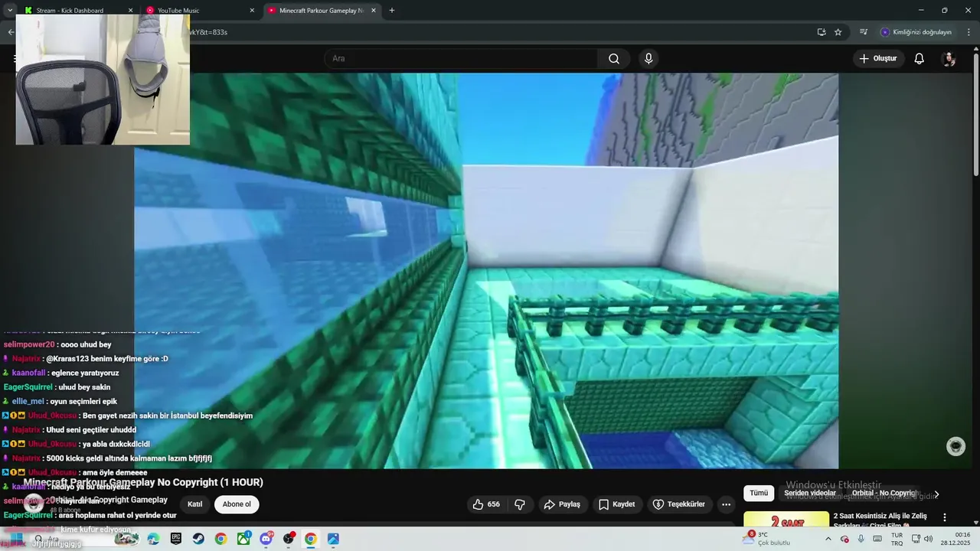Save the video with Kaydet
The height and width of the screenshot is (551, 980).
[617, 504]
